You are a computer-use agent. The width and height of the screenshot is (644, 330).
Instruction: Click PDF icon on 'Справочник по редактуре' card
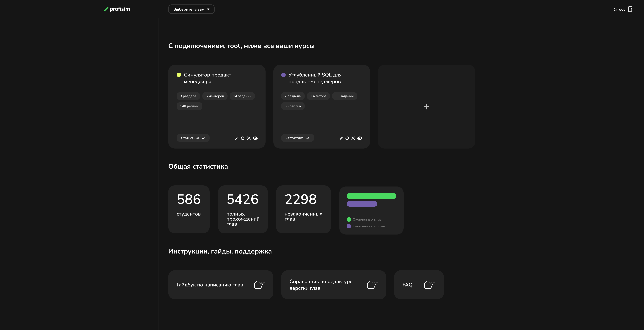(372, 285)
